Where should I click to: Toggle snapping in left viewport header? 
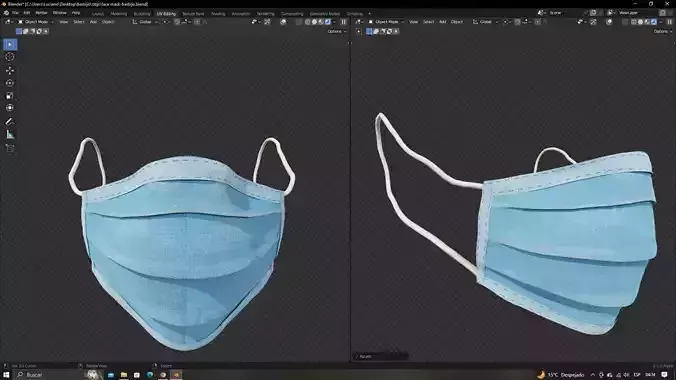coord(177,22)
